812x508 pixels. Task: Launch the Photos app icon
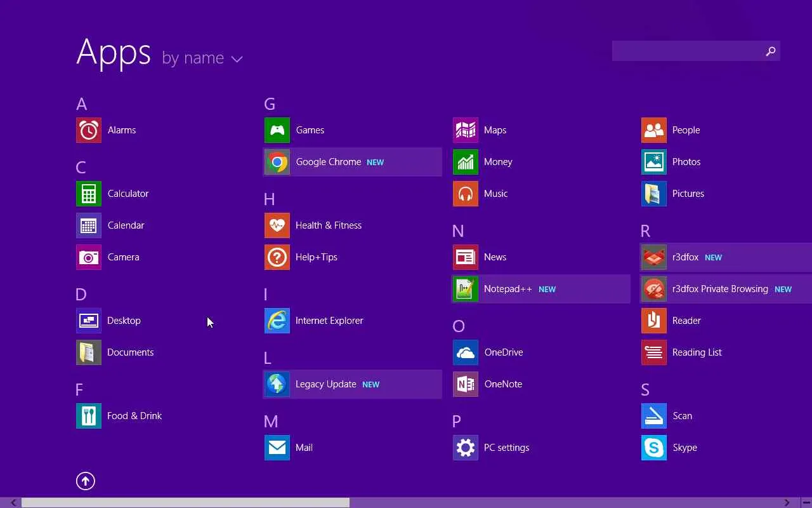654,162
